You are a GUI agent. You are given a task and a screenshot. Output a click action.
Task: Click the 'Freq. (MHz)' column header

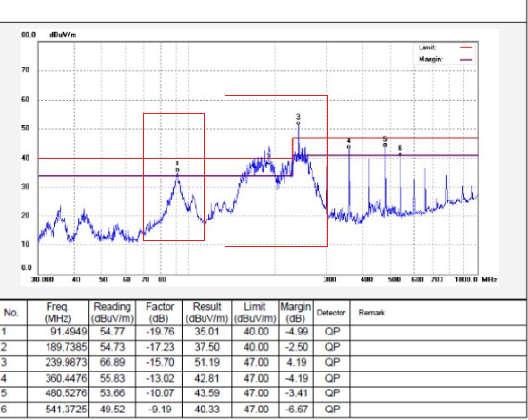click(58, 313)
